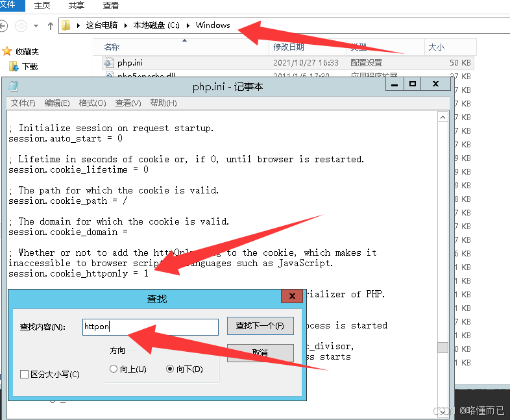The image size is (510, 420).
Task: Select Windows in address path
Action: click(213, 25)
